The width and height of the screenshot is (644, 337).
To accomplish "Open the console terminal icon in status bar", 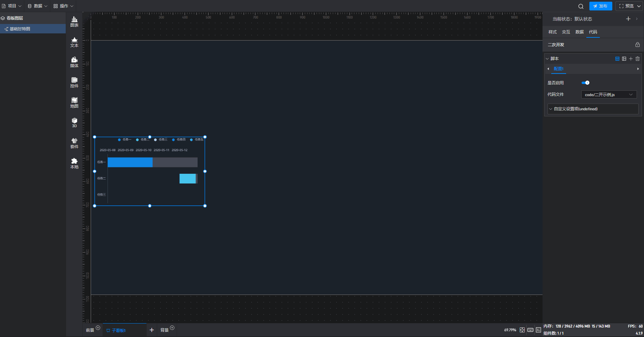I will click(538, 330).
